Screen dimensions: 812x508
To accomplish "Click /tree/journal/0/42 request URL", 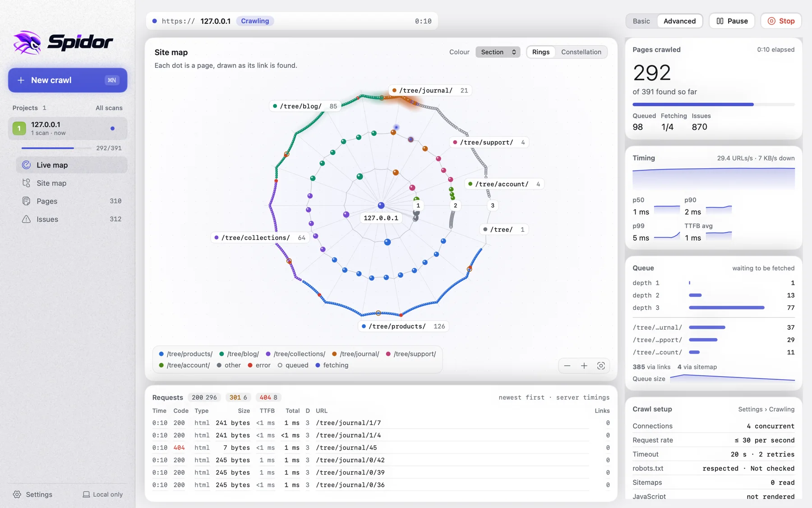I will (x=350, y=460).
